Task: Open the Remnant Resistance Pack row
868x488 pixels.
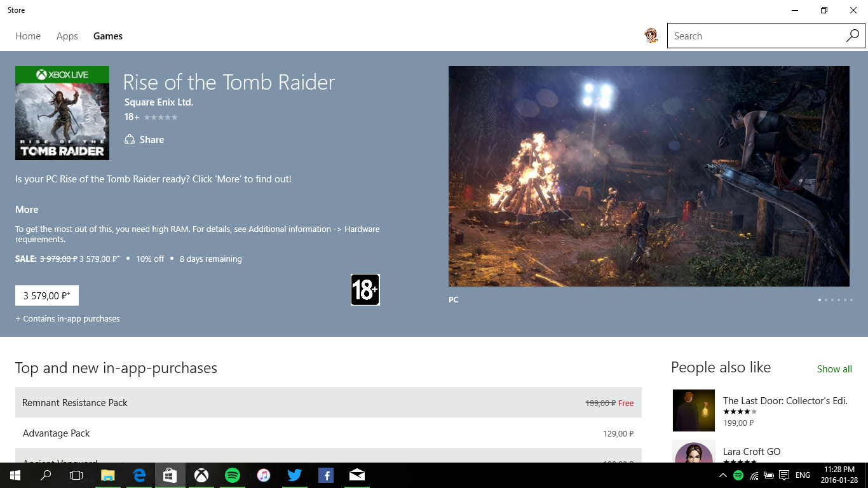Action: pyautogui.click(x=329, y=403)
